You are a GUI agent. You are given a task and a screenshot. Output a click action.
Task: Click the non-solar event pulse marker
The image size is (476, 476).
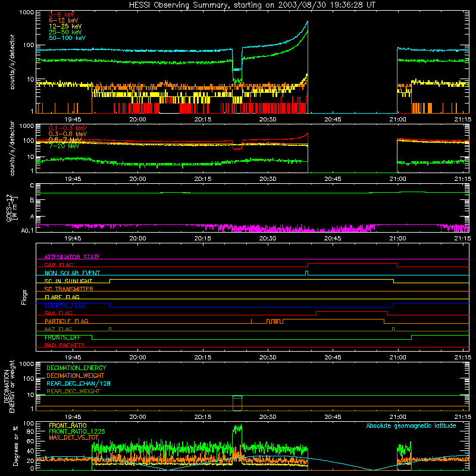[x=306, y=273]
